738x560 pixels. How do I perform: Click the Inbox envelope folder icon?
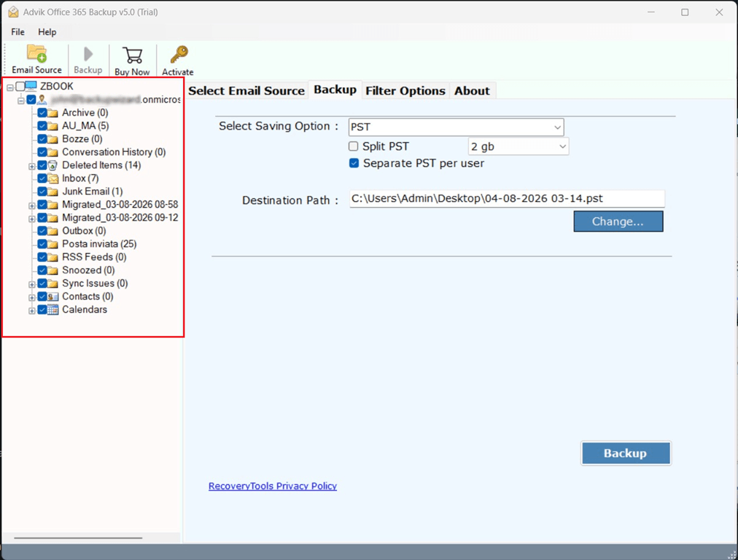pos(53,179)
